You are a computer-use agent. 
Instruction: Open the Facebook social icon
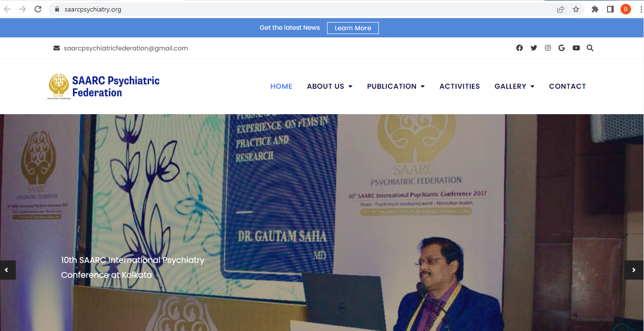pos(519,48)
